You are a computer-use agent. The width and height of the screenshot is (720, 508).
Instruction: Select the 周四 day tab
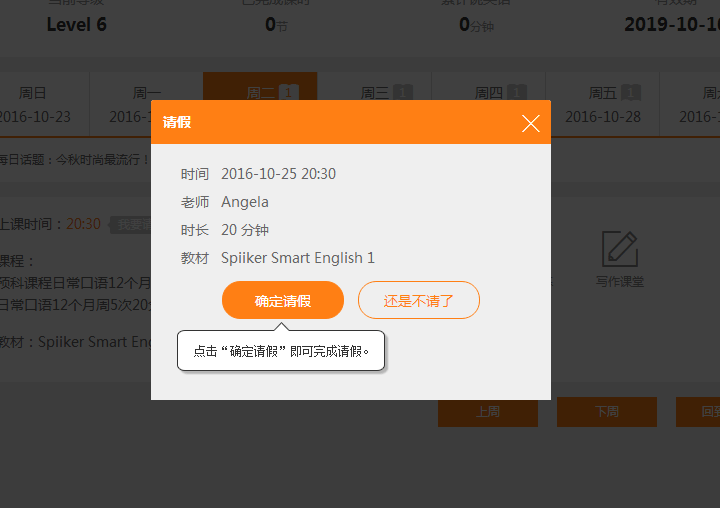point(489,93)
